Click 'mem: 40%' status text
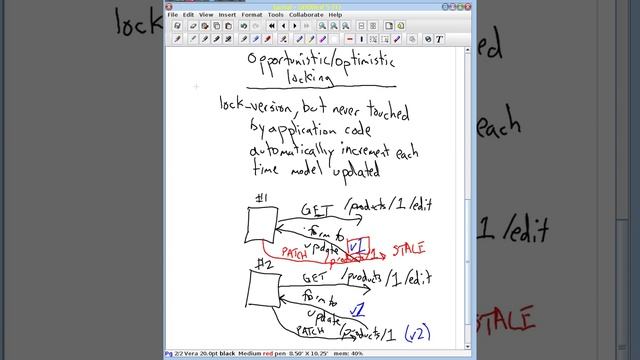Viewport: 640px width, 360px height. point(348,353)
